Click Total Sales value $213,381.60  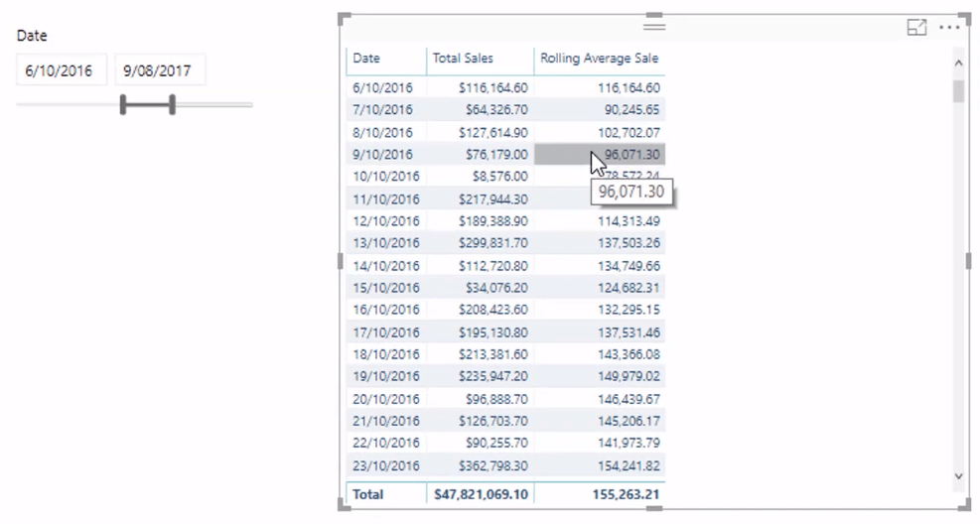click(493, 354)
